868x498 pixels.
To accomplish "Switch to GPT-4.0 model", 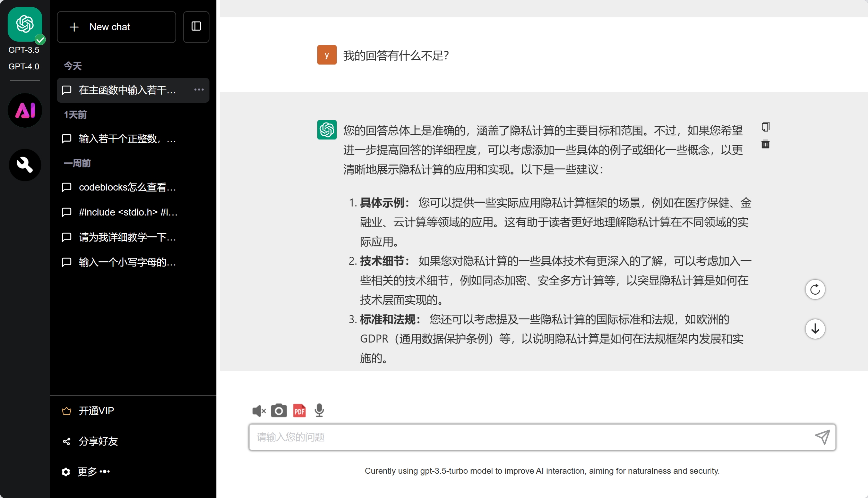I will tap(24, 67).
